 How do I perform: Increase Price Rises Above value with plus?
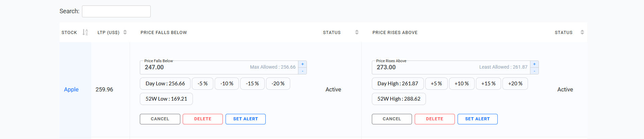coord(534,64)
